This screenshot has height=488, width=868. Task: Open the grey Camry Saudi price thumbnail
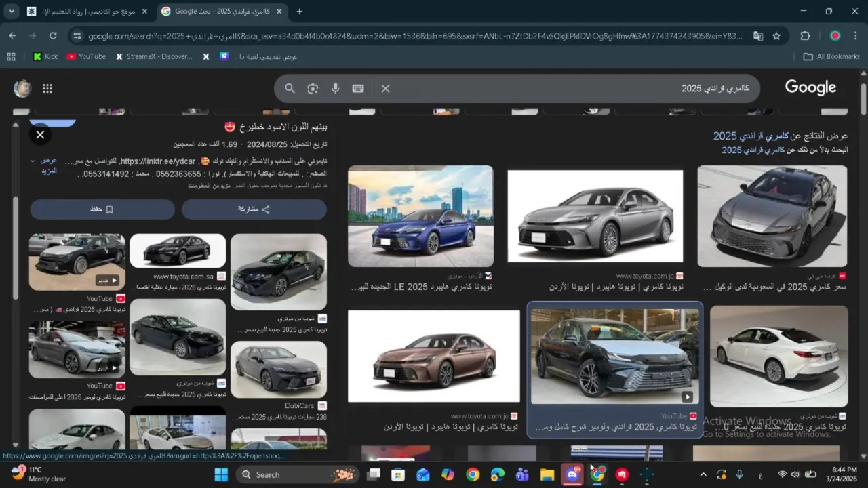click(x=772, y=216)
